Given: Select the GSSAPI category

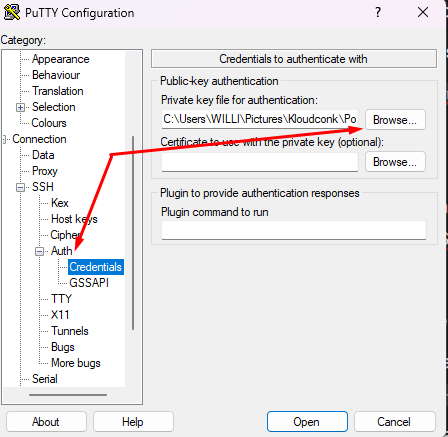Looking at the screenshot, I should pyautogui.click(x=89, y=283).
